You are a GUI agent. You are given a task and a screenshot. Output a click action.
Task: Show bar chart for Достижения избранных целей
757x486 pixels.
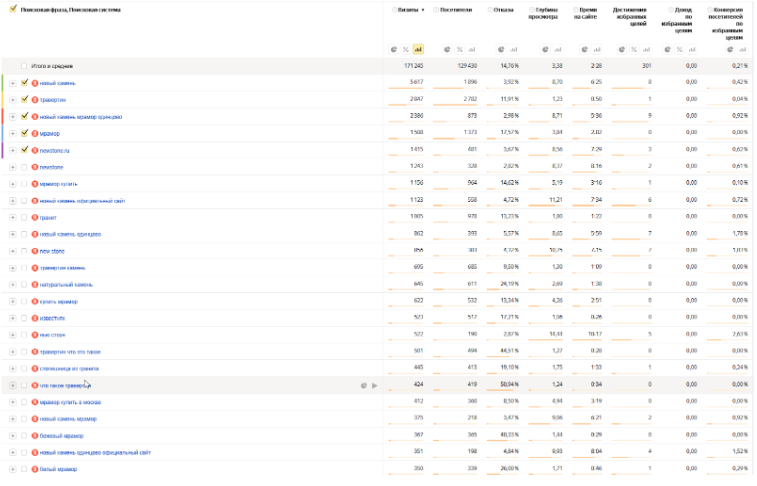coord(646,49)
